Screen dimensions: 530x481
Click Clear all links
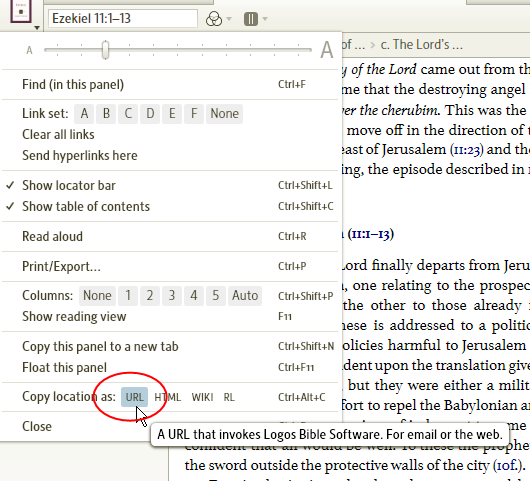click(58, 135)
